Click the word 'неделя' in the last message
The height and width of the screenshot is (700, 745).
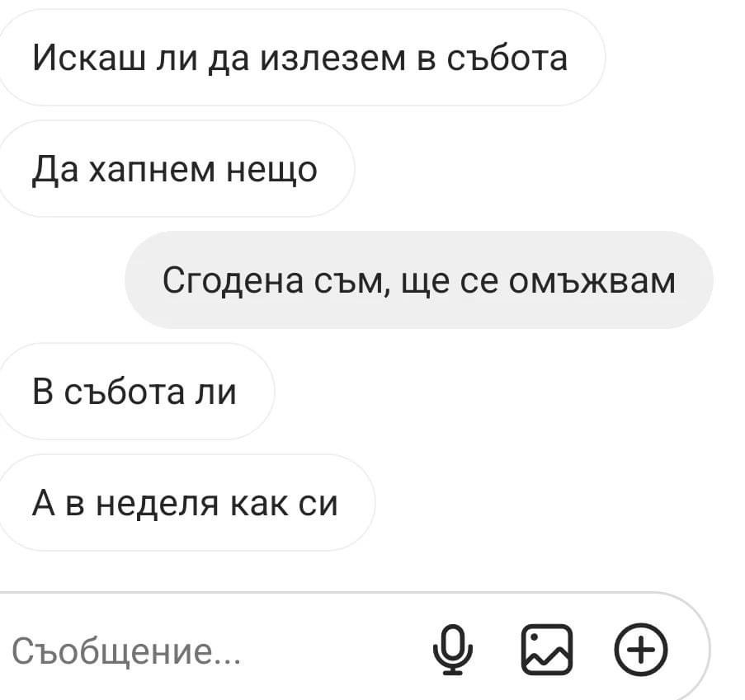click(x=158, y=505)
